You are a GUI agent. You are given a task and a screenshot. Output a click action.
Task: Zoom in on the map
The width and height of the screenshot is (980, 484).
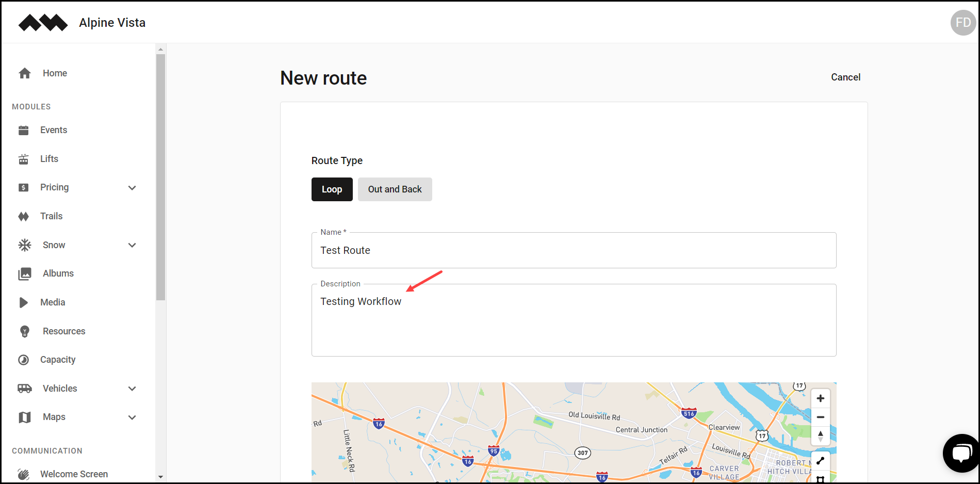821,398
